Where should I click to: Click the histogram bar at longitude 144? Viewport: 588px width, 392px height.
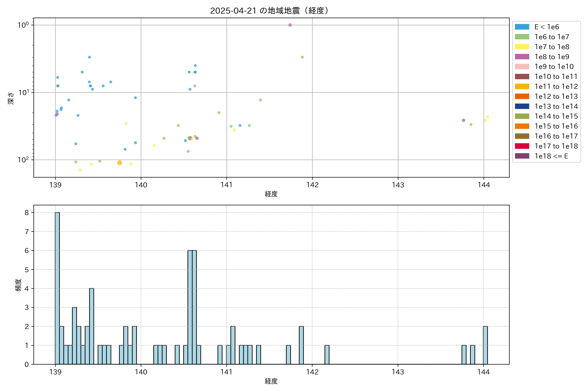(485, 345)
